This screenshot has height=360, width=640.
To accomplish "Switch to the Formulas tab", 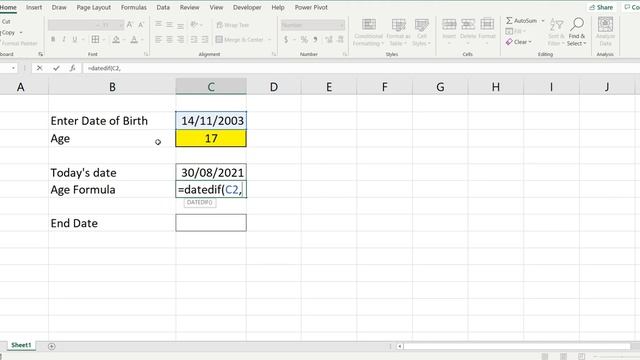I will point(133,7).
